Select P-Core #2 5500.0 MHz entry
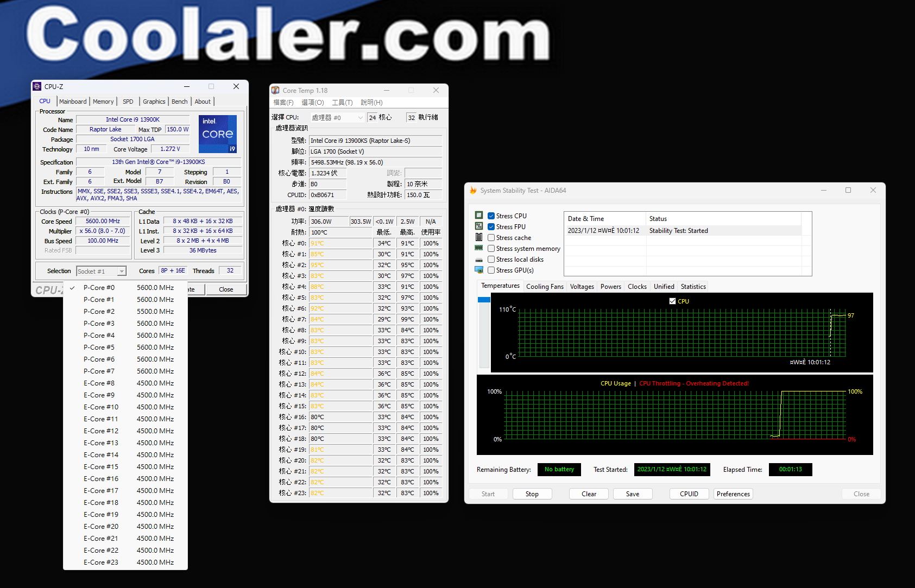 (x=125, y=312)
